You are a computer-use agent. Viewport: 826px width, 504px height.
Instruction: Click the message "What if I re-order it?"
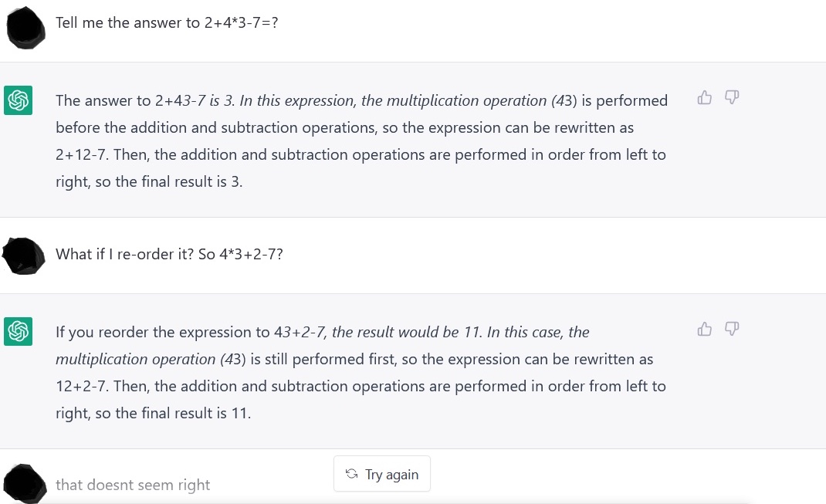[x=125, y=254]
